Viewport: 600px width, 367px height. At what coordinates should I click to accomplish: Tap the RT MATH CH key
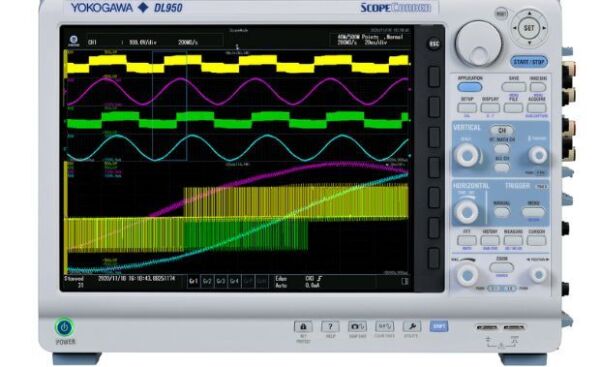502,148
